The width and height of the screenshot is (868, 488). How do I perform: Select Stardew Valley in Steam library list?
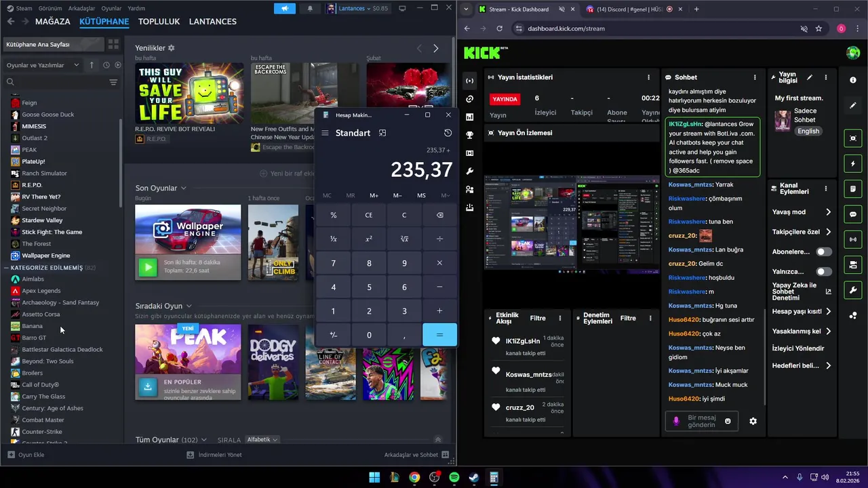(42, 220)
